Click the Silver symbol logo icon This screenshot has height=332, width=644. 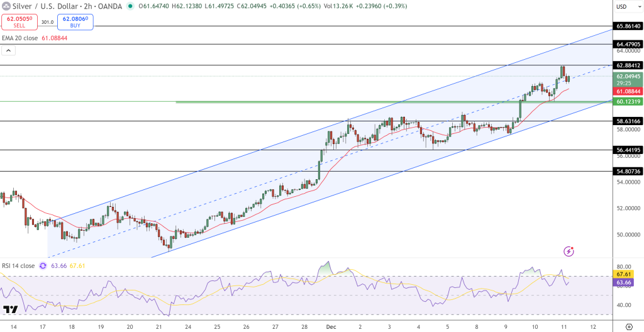click(x=6, y=6)
